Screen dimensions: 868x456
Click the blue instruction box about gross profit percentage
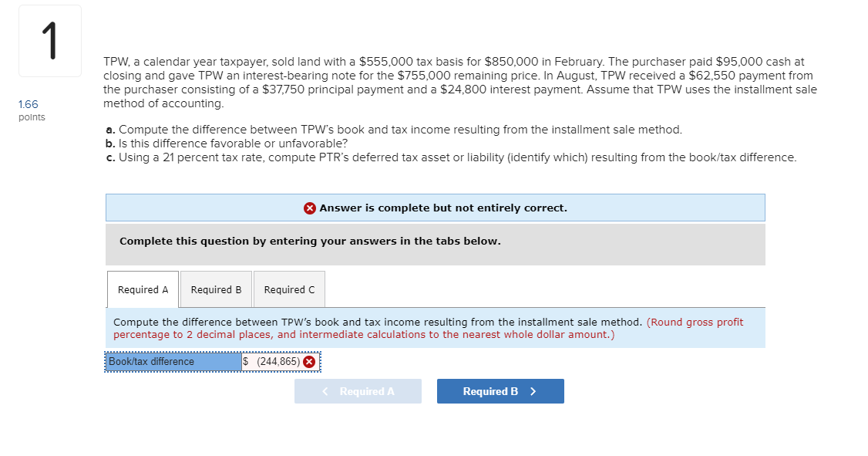tap(435, 328)
